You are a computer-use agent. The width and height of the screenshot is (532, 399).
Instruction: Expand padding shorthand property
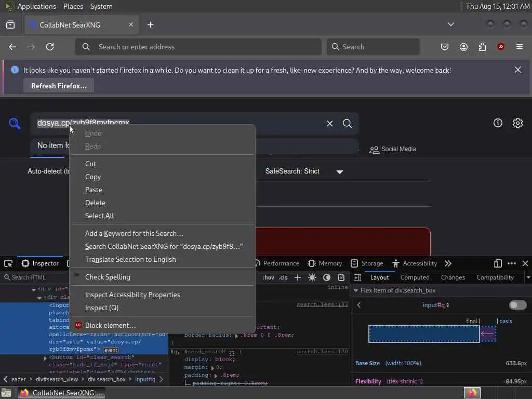(x=216, y=376)
